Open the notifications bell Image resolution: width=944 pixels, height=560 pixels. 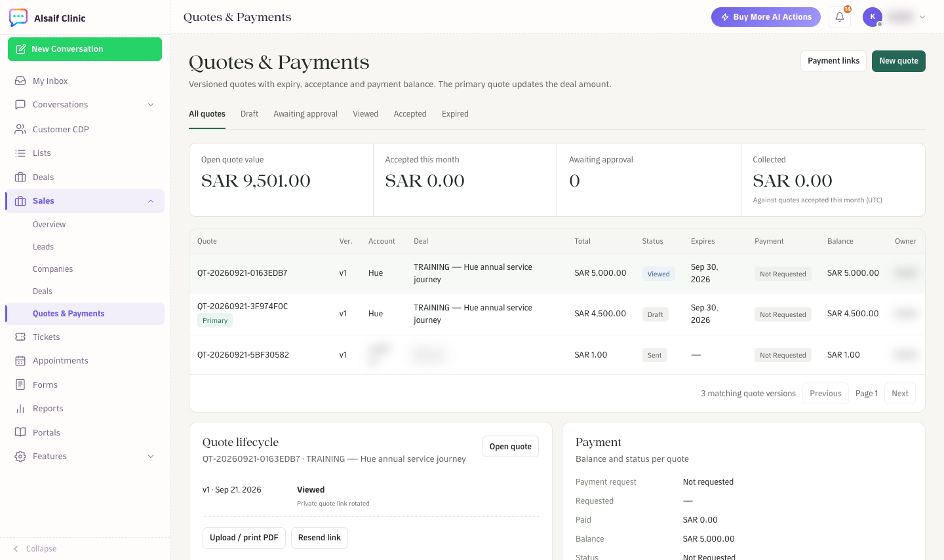tap(840, 17)
